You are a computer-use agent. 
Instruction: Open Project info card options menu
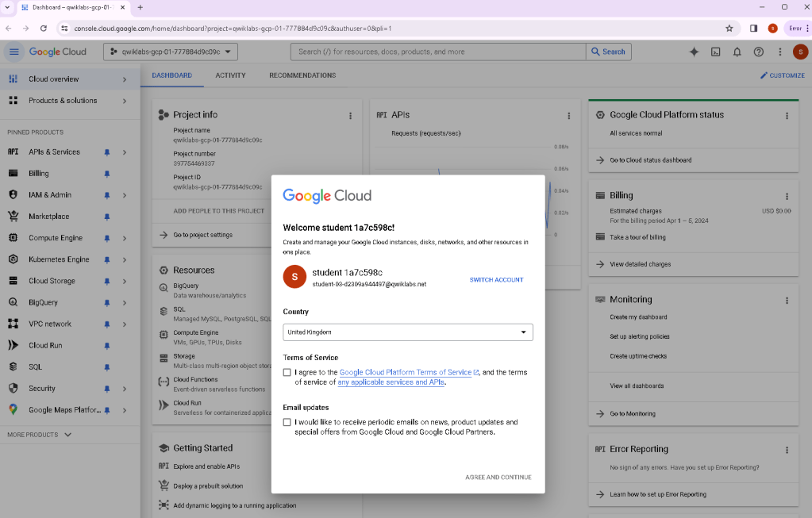click(351, 116)
